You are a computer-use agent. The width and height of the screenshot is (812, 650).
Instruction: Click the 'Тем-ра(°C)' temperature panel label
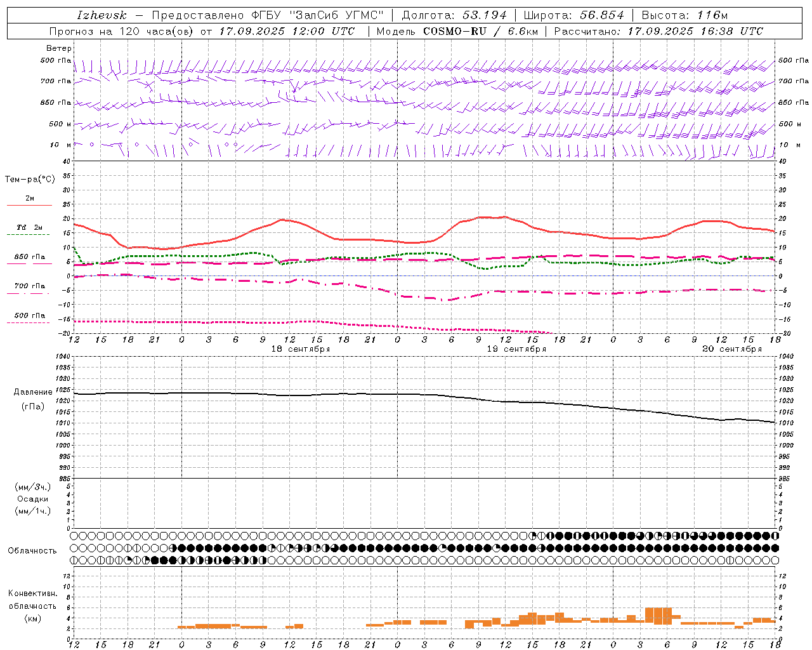coord(30,180)
